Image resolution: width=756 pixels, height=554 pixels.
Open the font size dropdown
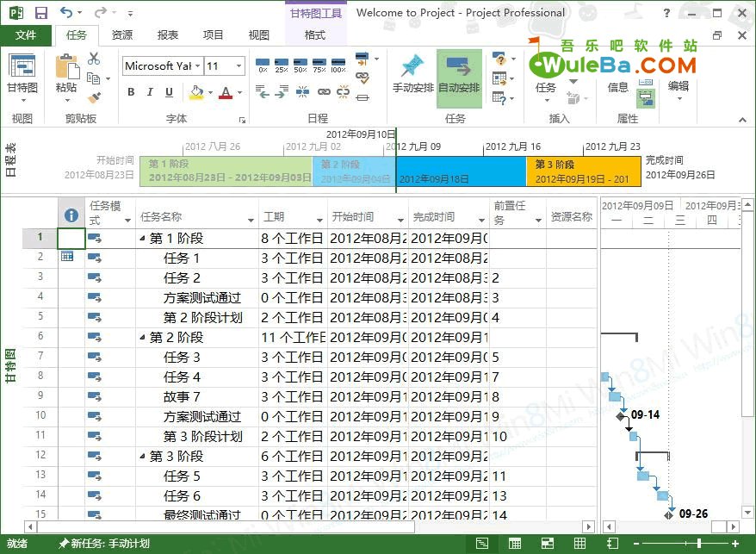point(239,66)
